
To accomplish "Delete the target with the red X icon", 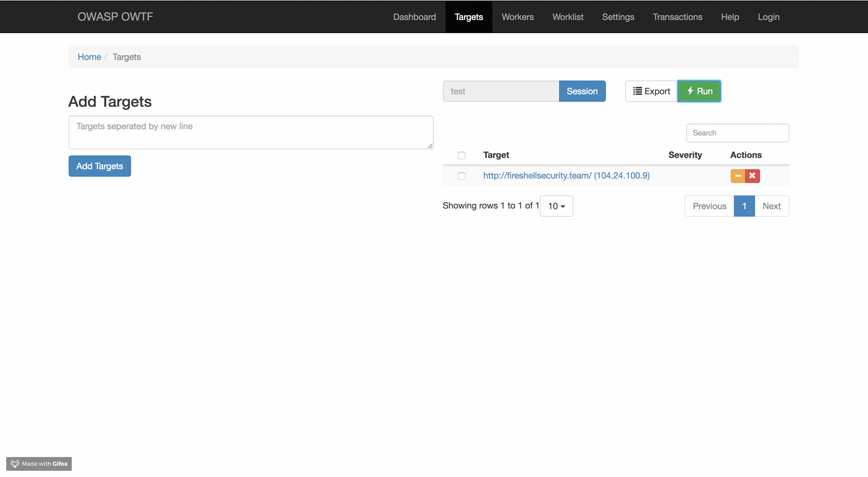I will pyautogui.click(x=752, y=176).
